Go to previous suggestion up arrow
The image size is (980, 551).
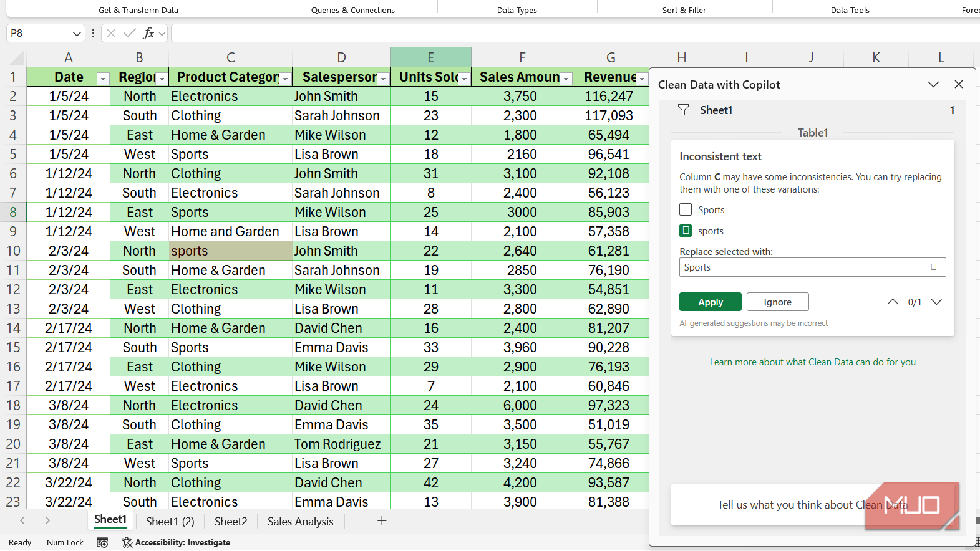coord(893,302)
